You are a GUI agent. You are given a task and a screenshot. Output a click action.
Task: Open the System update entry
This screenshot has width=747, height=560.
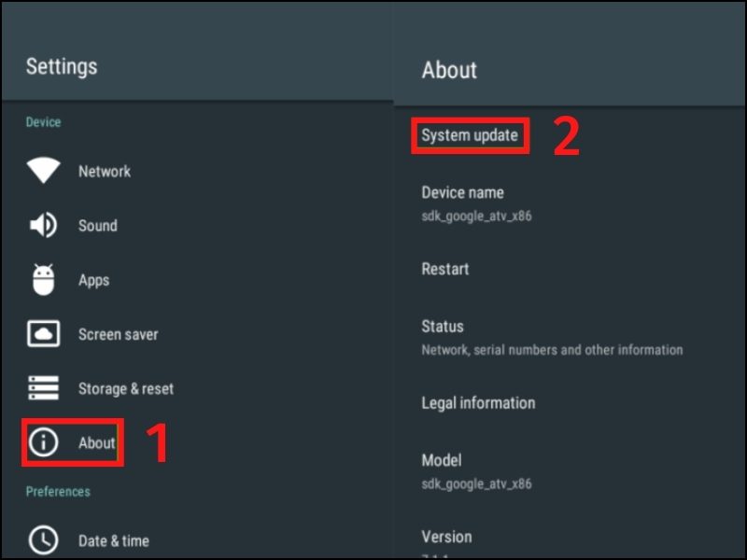(x=471, y=134)
